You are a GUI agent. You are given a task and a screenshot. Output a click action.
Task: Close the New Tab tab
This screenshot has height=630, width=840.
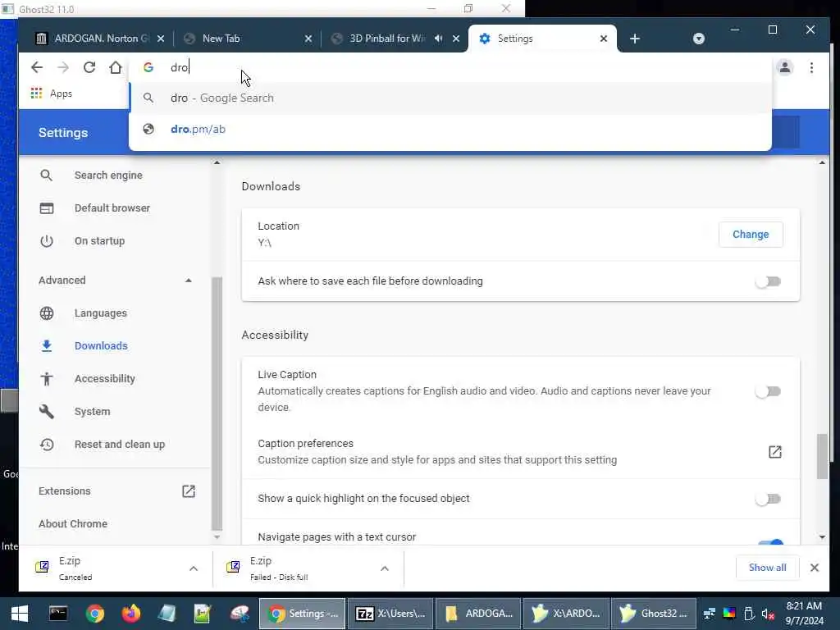308,39
